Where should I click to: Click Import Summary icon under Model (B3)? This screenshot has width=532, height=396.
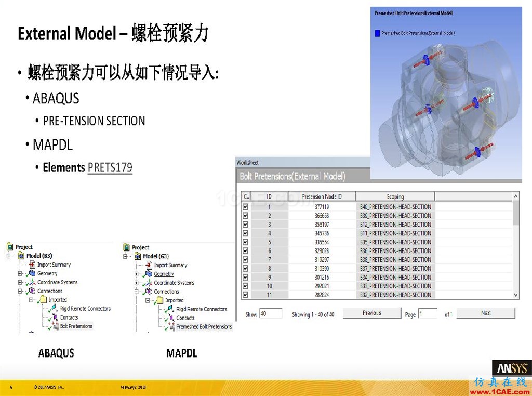coord(32,265)
